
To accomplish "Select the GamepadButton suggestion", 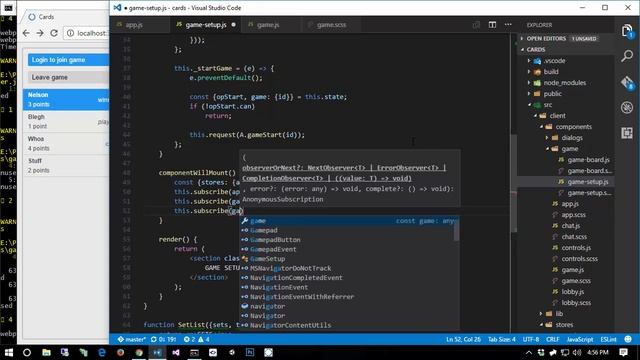I will pyautogui.click(x=347, y=240).
